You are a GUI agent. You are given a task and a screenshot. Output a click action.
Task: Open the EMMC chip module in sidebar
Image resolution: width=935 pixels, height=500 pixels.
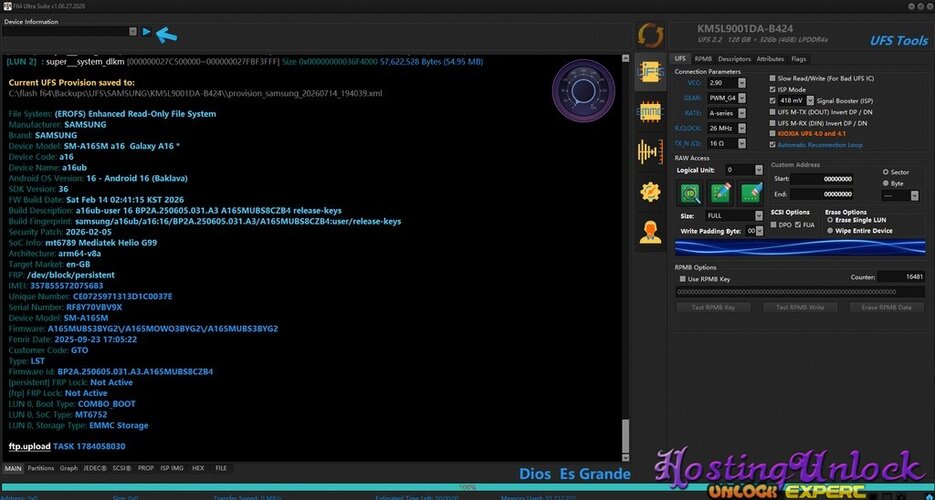tap(650, 111)
